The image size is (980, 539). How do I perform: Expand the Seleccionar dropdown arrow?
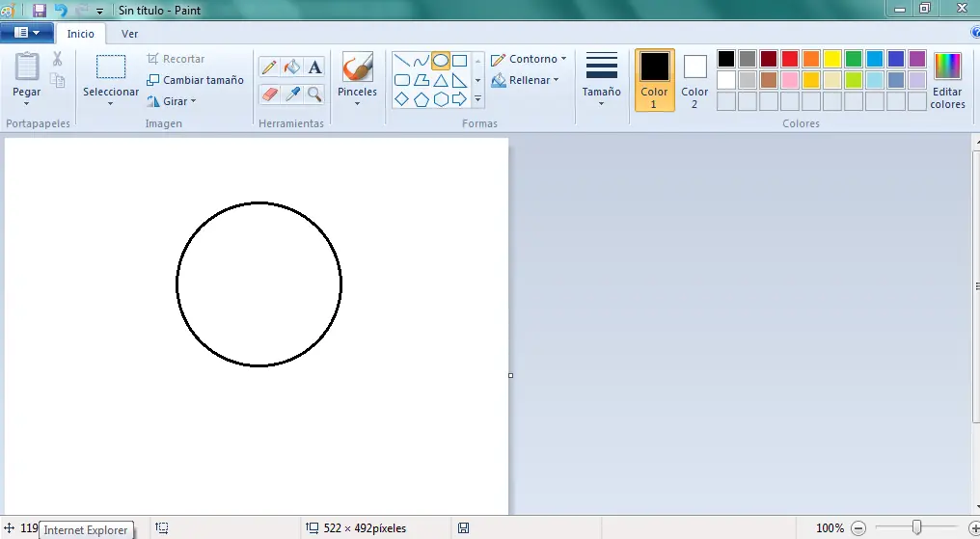click(111, 104)
